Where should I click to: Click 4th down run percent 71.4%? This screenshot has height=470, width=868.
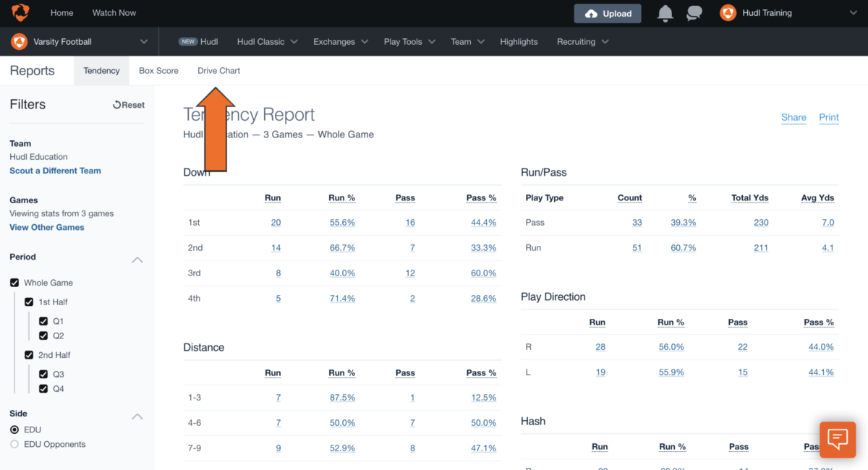(x=342, y=299)
